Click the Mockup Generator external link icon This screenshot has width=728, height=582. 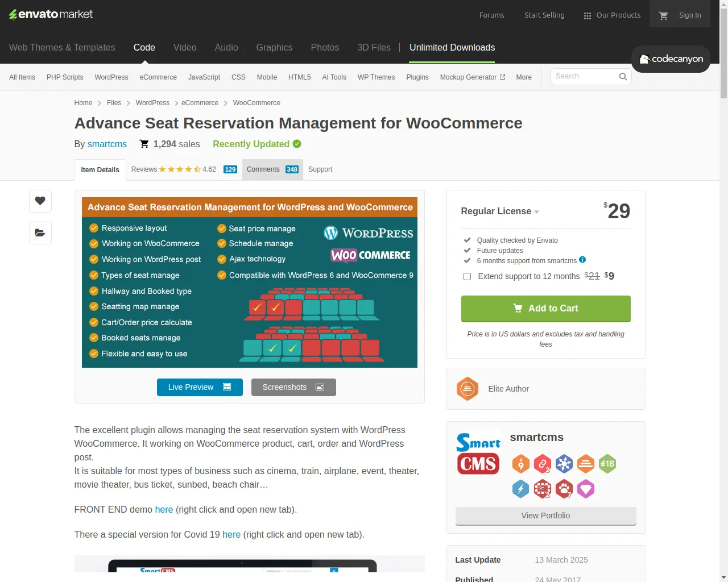[x=502, y=77]
